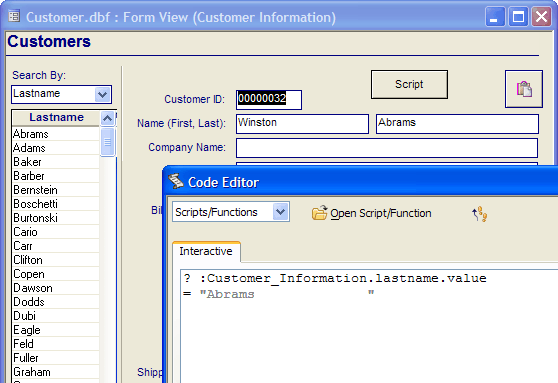Select Eagle in the Lastname list
Viewport: 558px width, 383px height.
click(56, 330)
